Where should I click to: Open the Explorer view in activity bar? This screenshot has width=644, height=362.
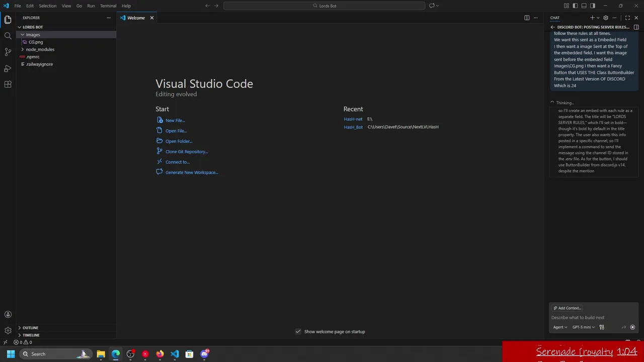(8, 20)
